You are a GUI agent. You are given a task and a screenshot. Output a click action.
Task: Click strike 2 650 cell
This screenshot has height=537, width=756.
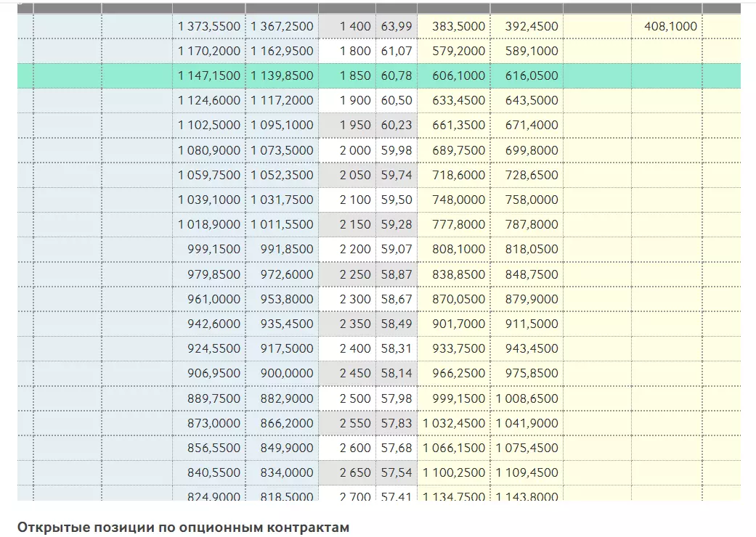(x=347, y=473)
